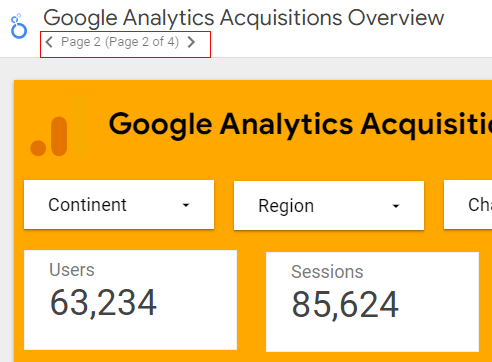This screenshot has width=492, height=362.
Task: Expand the partially visible Channel dropdown
Action: 468,205
